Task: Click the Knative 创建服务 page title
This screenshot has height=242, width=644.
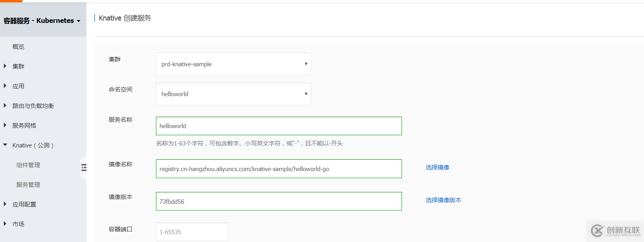Action: point(125,18)
